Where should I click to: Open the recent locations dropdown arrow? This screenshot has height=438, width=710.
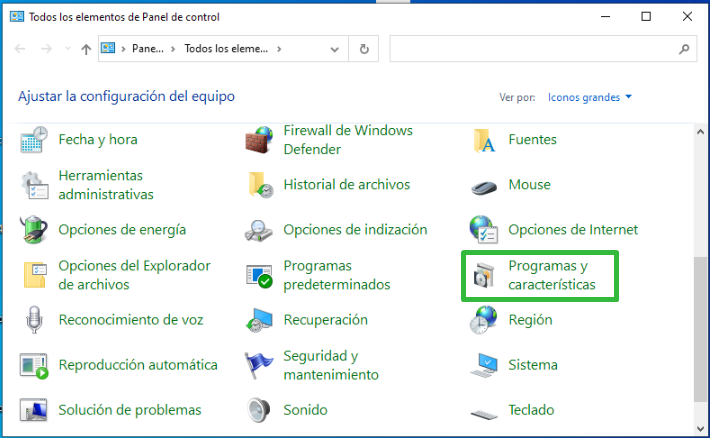[67, 48]
